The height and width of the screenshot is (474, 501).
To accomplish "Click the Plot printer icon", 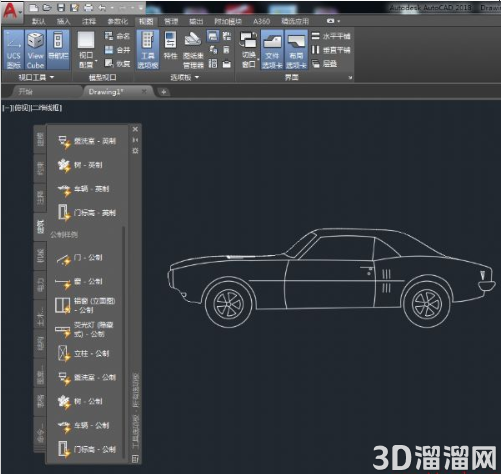I will pyautogui.click(x=88, y=7).
